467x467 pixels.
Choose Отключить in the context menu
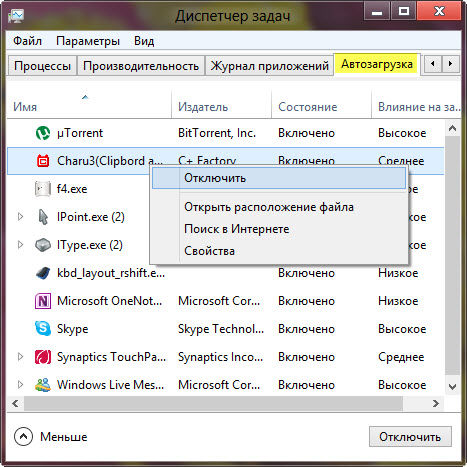279,178
